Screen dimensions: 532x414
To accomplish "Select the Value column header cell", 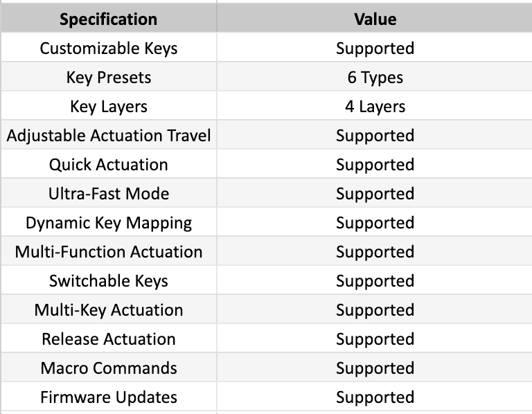I will [x=375, y=19].
